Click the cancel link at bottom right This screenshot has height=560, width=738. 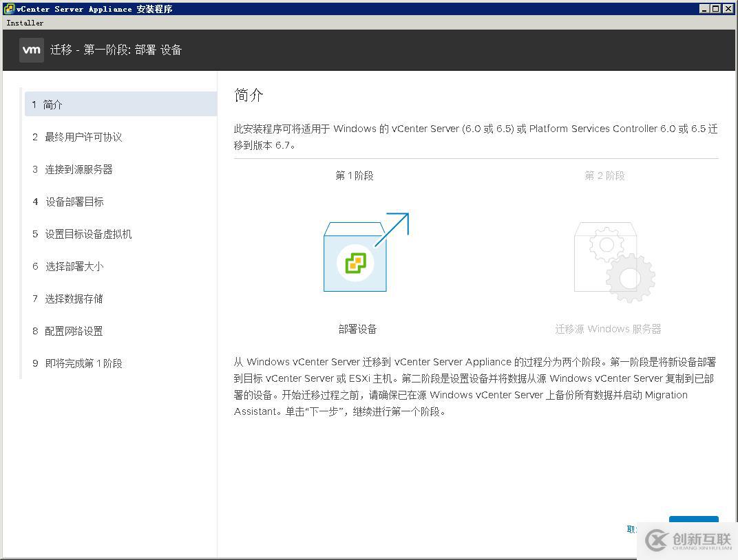pyautogui.click(x=631, y=530)
